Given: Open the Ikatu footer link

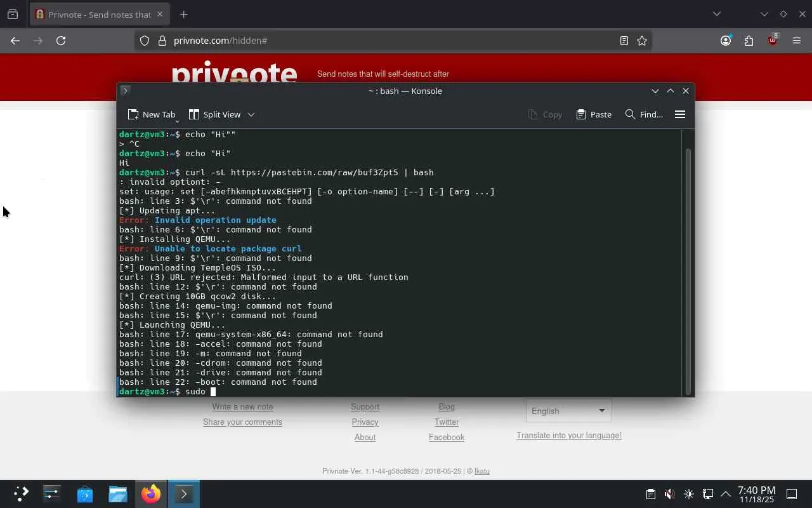Looking at the screenshot, I should click(x=482, y=471).
